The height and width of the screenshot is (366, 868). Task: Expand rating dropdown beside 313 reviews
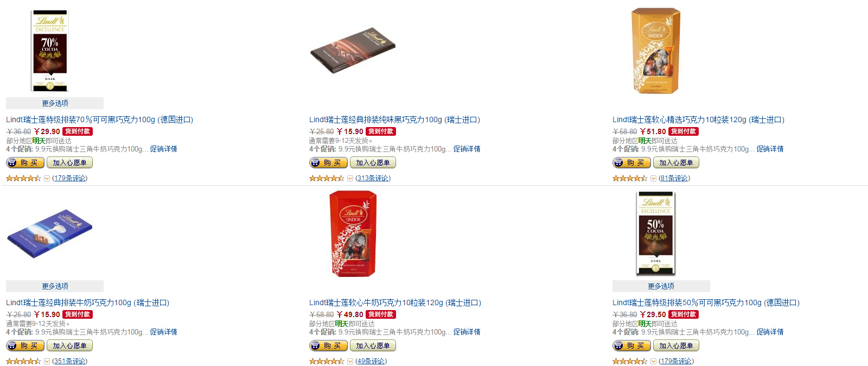(350, 178)
